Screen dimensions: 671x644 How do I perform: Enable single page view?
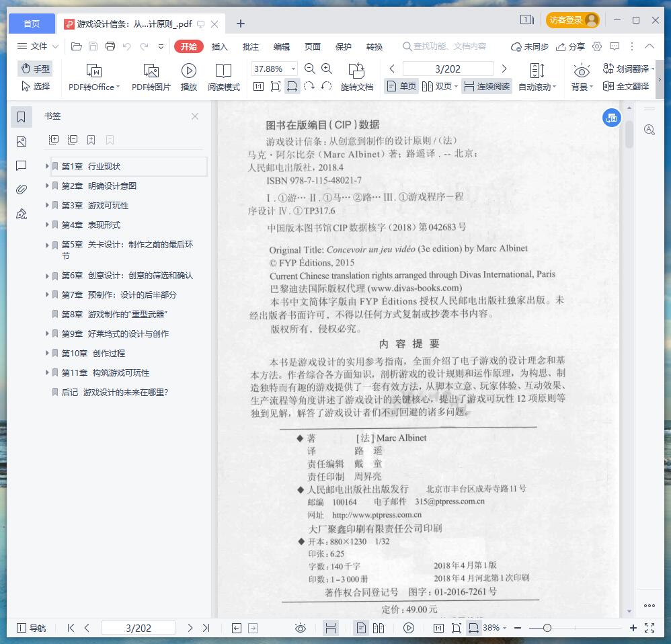[401, 87]
